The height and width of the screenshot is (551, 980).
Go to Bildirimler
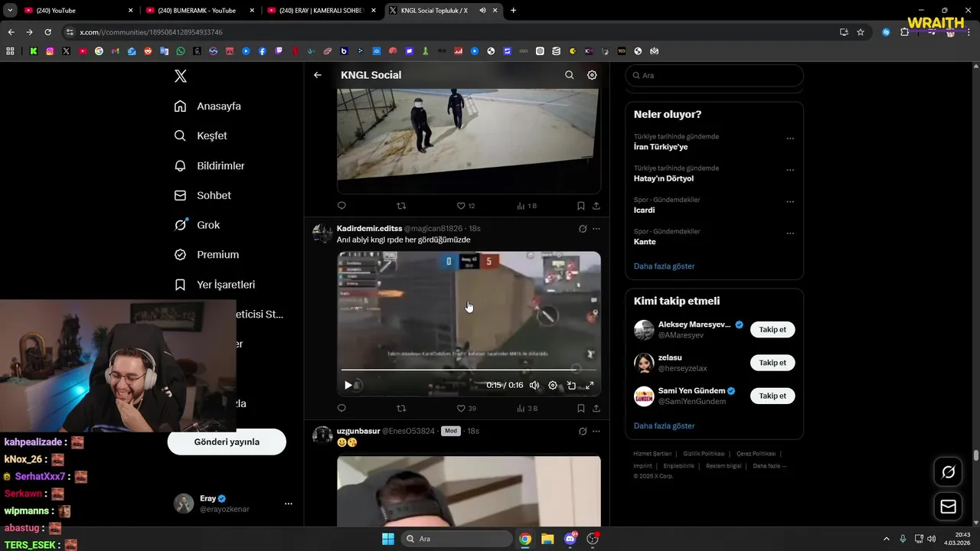click(209, 165)
